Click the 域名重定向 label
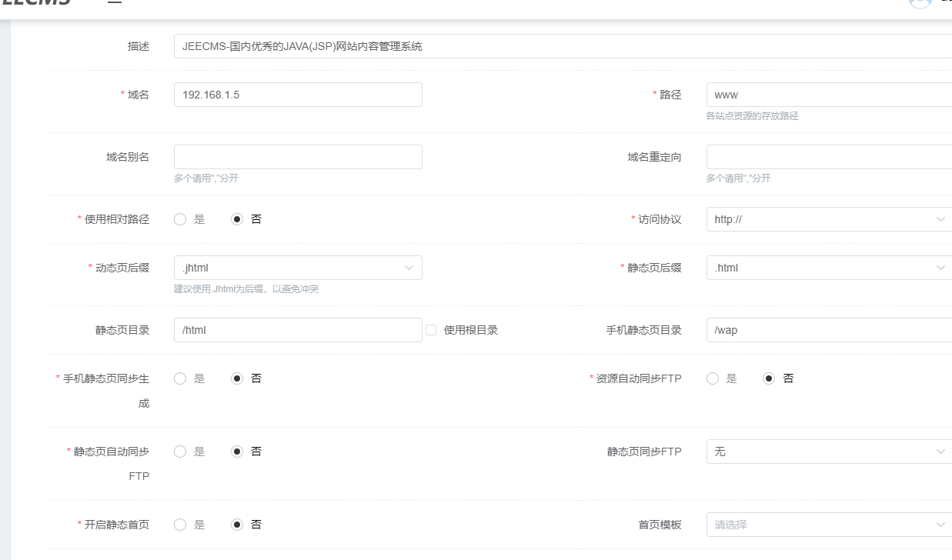The height and width of the screenshot is (560, 952). [x=654, y=157]
